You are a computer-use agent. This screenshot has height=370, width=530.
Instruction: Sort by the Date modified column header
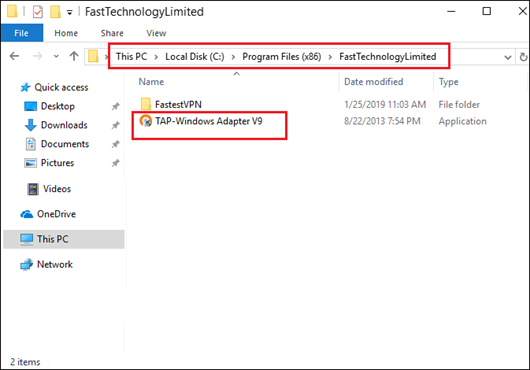374,81
